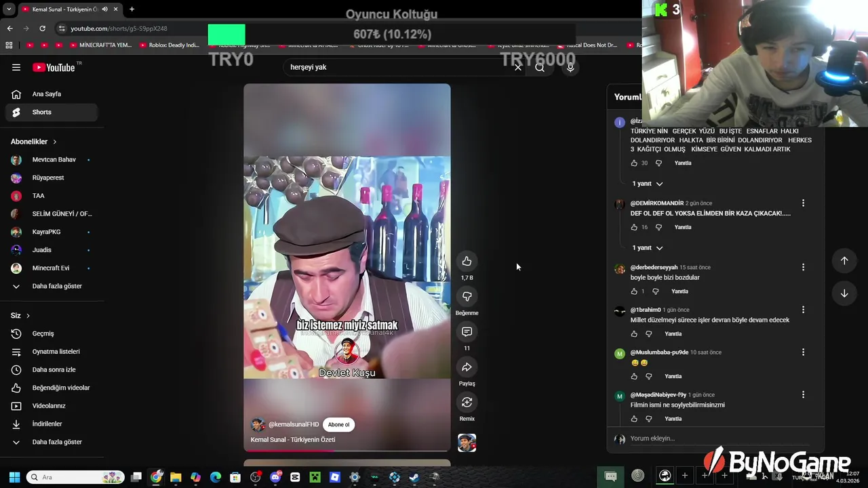Screen dimensions: 868x488
Task: Open Windows Start menu
Action: pos(14,477)
